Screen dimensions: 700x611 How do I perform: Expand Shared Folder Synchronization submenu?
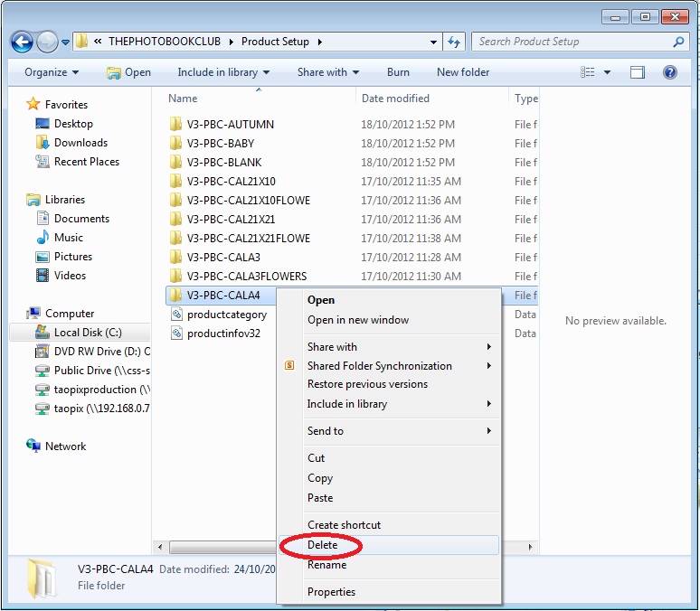pos(389,366)
